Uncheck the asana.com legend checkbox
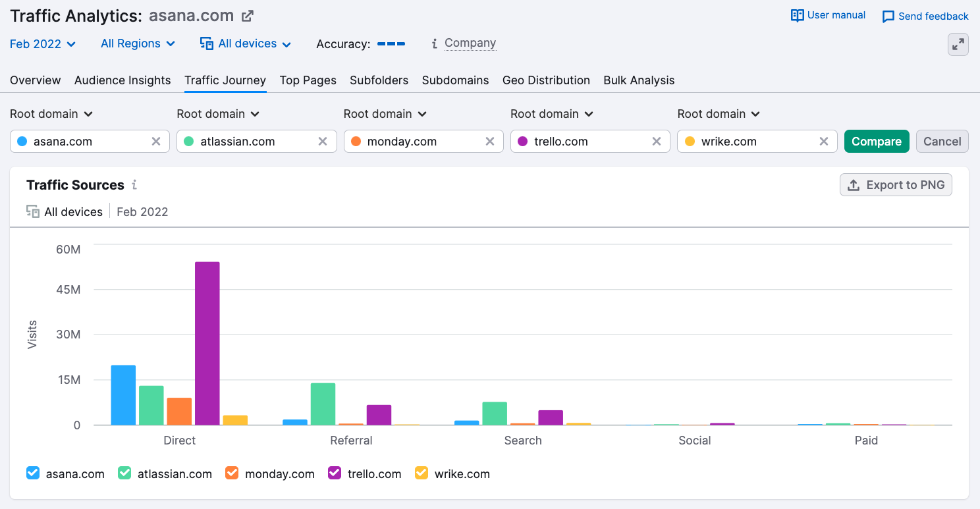Screen dimensions: 980x509 [33, 473]
